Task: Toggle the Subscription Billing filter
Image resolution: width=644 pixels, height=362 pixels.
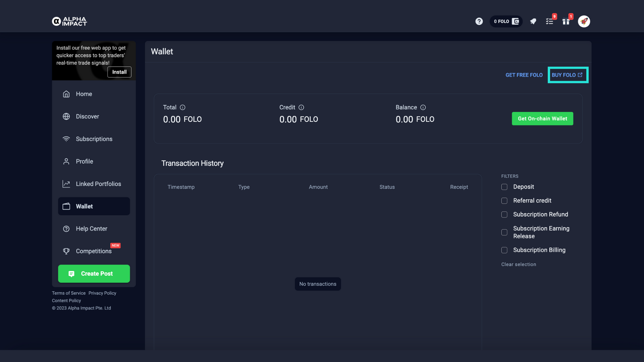Action: click(x=504, y=250)
